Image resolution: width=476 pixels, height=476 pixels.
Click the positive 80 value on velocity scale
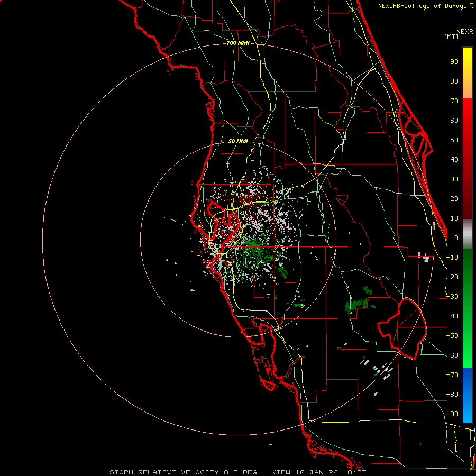(x=454, y=81)
